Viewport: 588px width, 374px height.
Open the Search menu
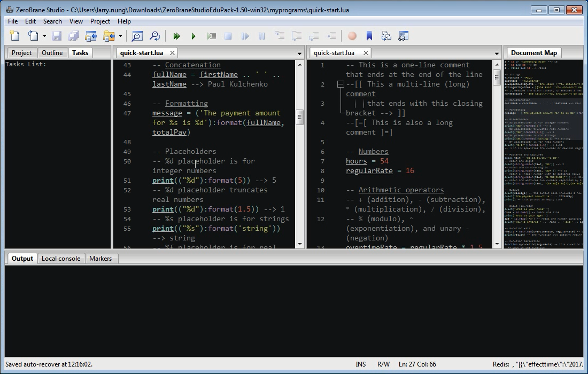(x=52, y=21)
